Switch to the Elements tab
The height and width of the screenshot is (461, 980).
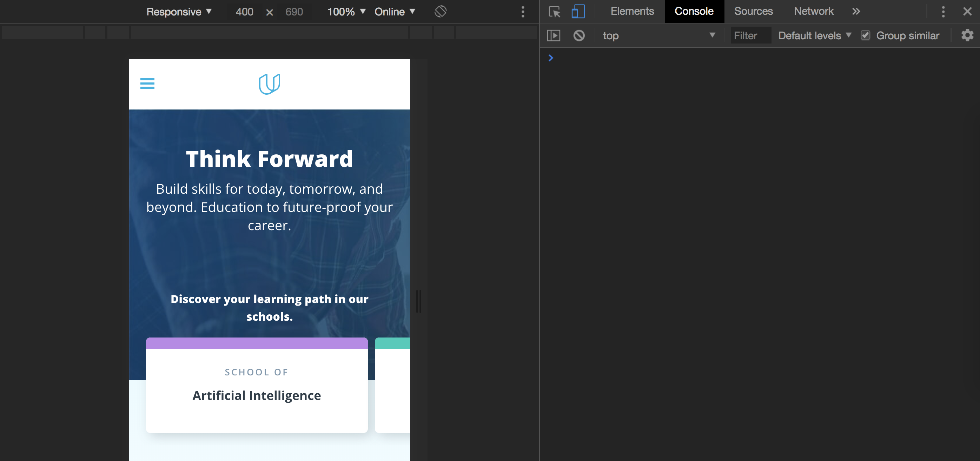pyautogui.click(x=632, y=12)
